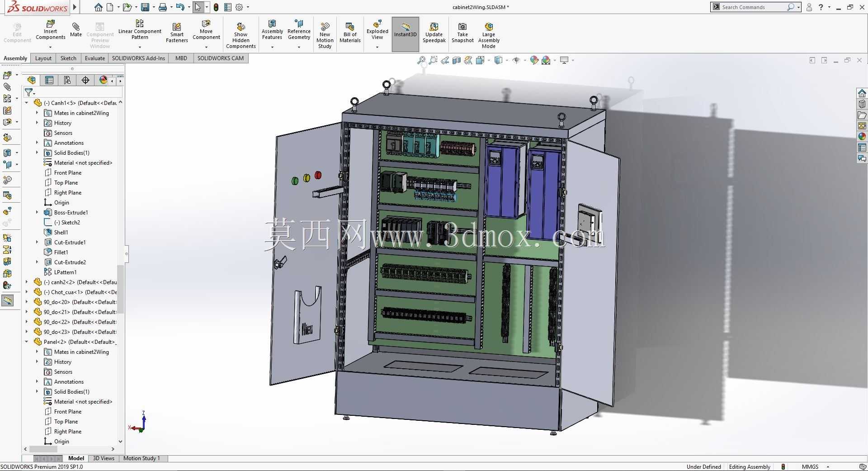Collapse the Canh1<5> component
Screen dimensions: 868x471
click(27, 103)
